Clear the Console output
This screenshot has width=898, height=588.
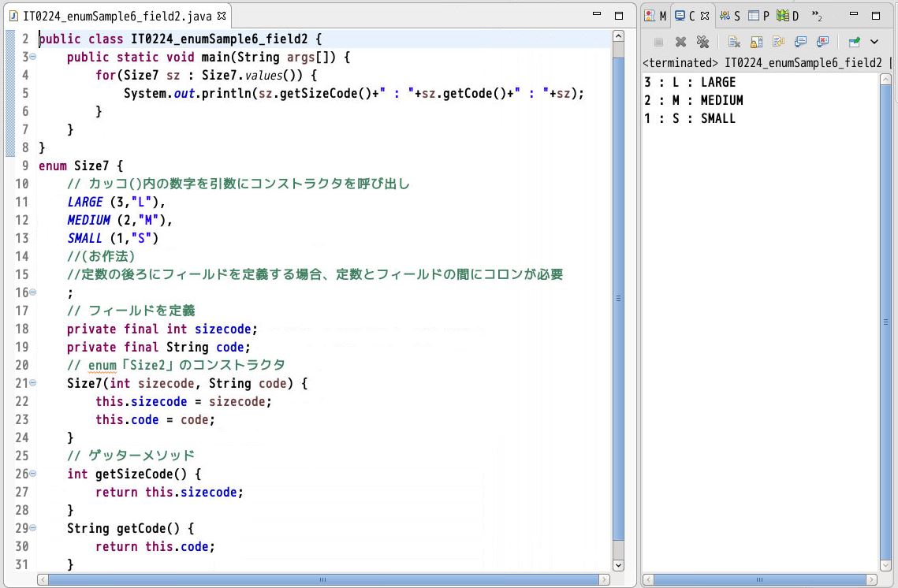[x=734, y=41]
